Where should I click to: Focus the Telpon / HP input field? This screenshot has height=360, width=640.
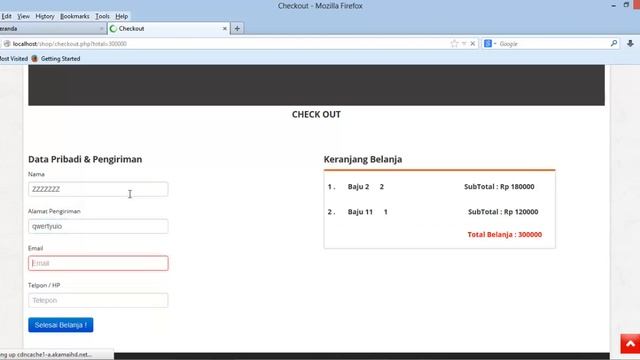tap(98, 300)
